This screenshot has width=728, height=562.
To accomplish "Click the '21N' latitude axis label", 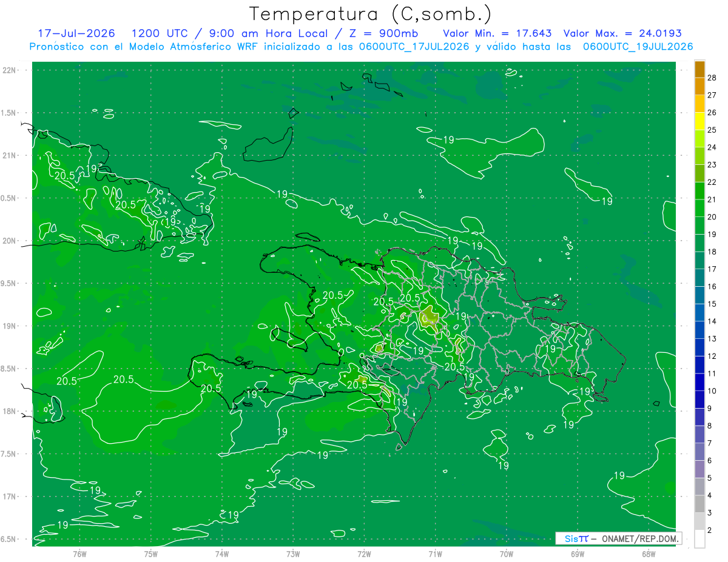I will click(x=10, y=155).
